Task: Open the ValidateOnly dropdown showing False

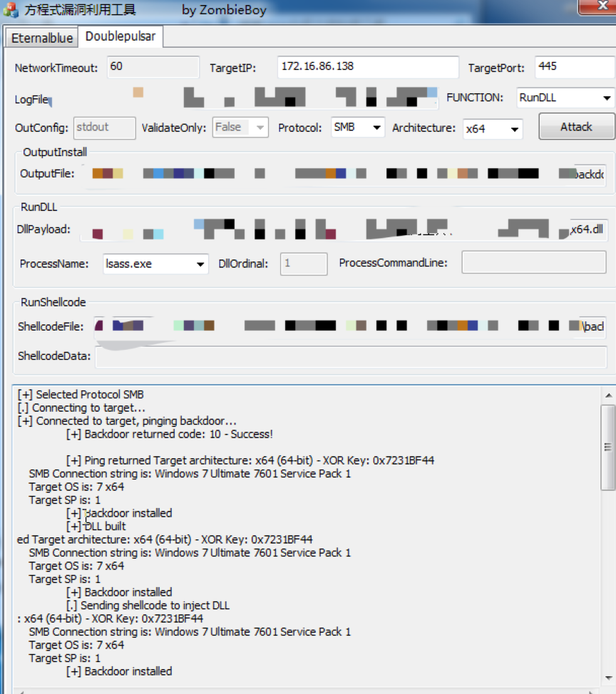Action: point(240,128)
